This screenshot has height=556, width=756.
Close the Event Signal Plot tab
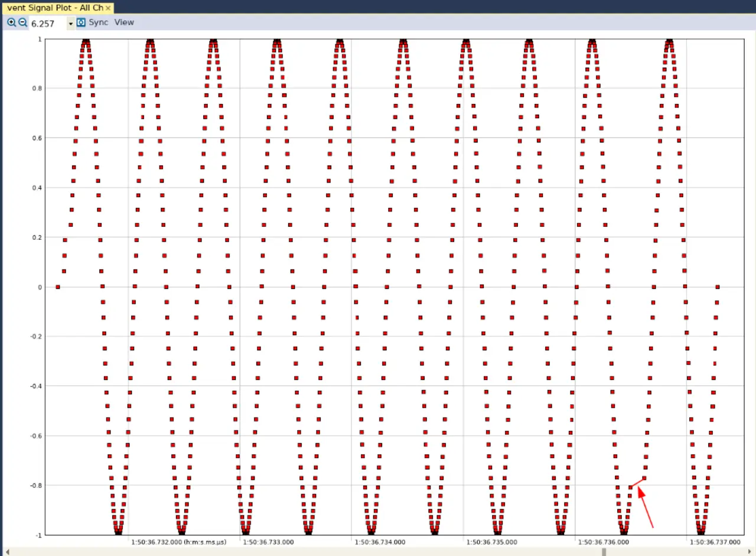point(108,8)
